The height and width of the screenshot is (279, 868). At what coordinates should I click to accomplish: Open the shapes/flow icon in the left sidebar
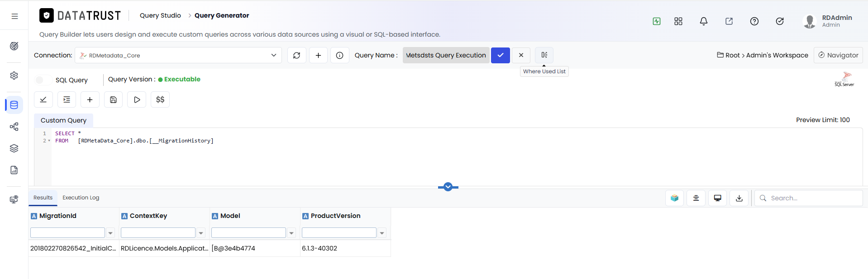(x=14, y=127)
